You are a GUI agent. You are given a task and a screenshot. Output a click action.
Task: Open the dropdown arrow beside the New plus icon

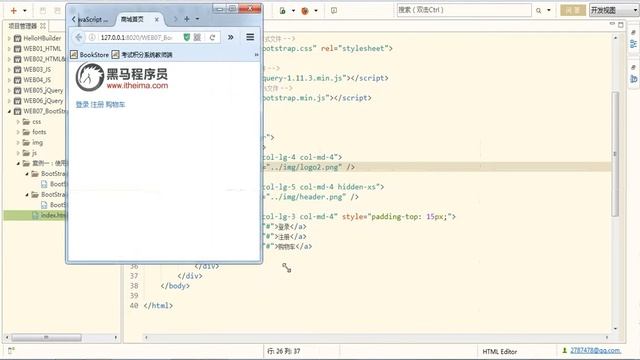25,11
